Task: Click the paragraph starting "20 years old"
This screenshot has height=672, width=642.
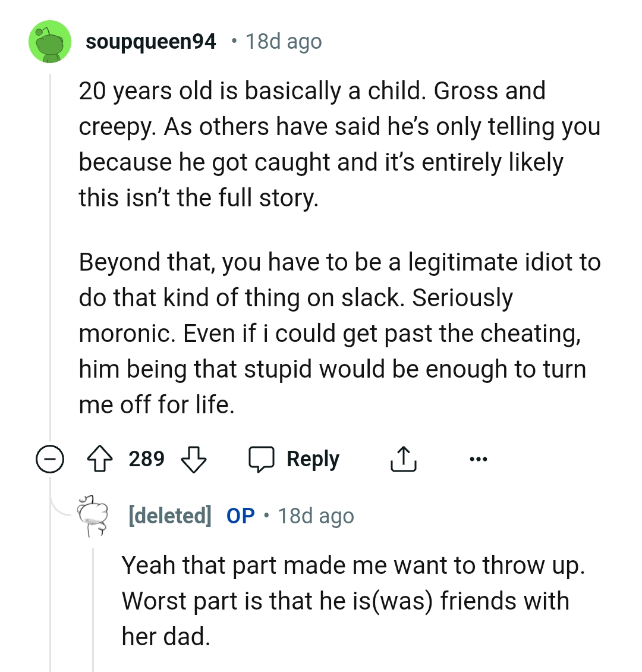Action: [x=339, y=144]
